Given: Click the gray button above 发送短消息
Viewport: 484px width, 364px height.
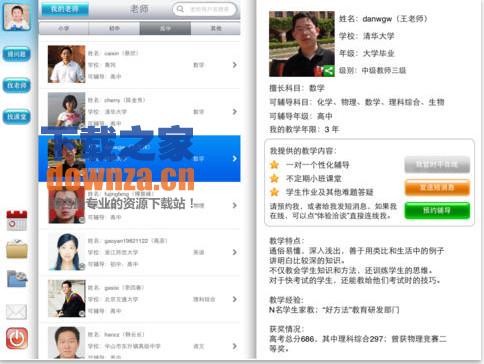Looking at the screenshot, I should coord(437,164).
